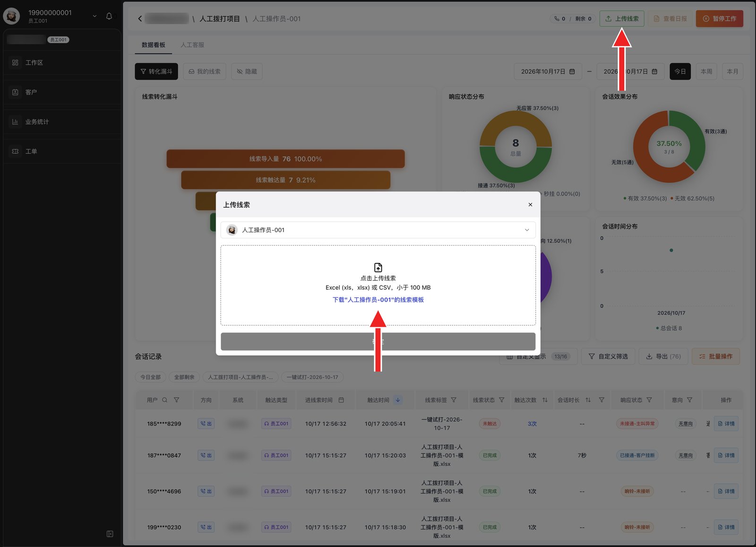Select the 今日全部 tag
Screen dimensions: 756x547
tap(150, 377)
